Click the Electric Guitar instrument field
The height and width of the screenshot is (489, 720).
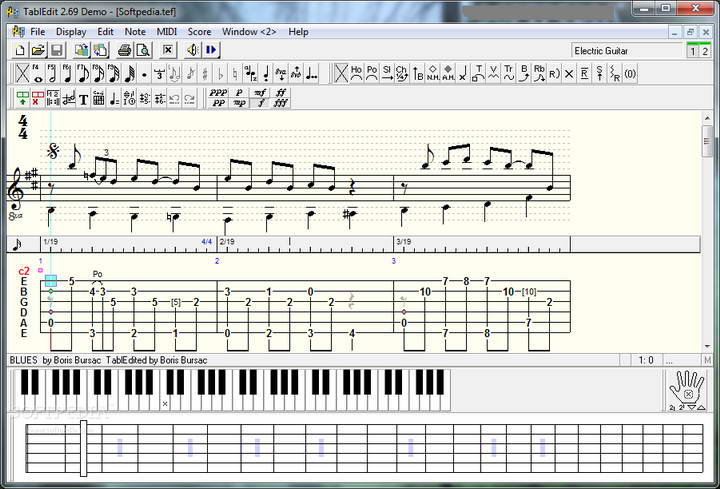[626, 51]
